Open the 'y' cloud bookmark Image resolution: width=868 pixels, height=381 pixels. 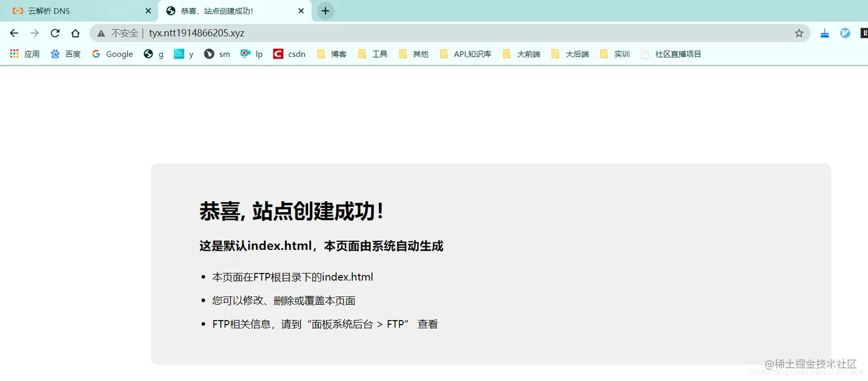coord(184,54)
